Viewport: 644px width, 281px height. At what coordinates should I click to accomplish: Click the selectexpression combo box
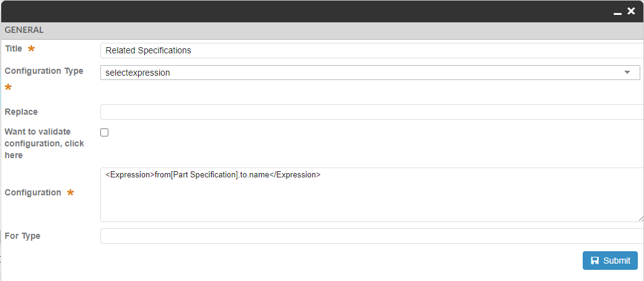(365, 73)
